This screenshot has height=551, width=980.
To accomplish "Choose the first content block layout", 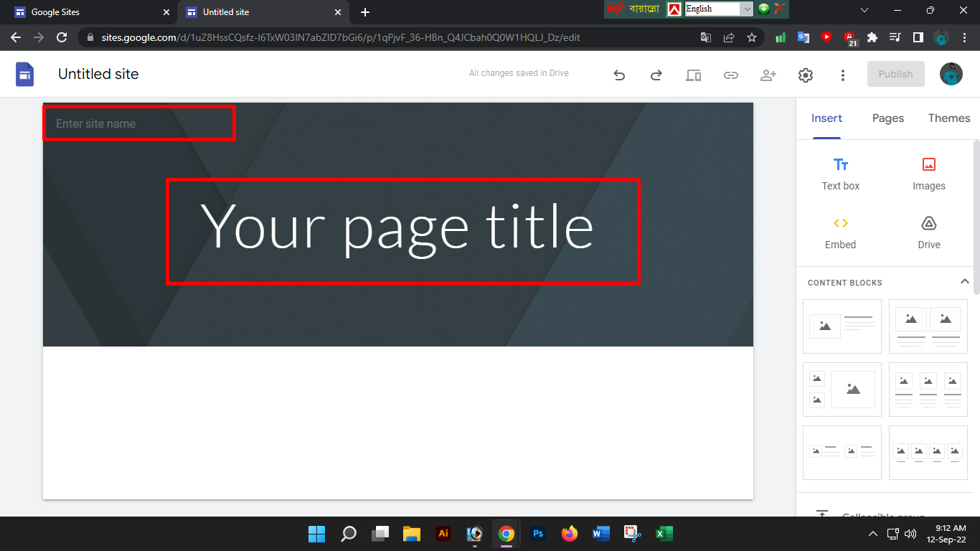I will 842,326.
